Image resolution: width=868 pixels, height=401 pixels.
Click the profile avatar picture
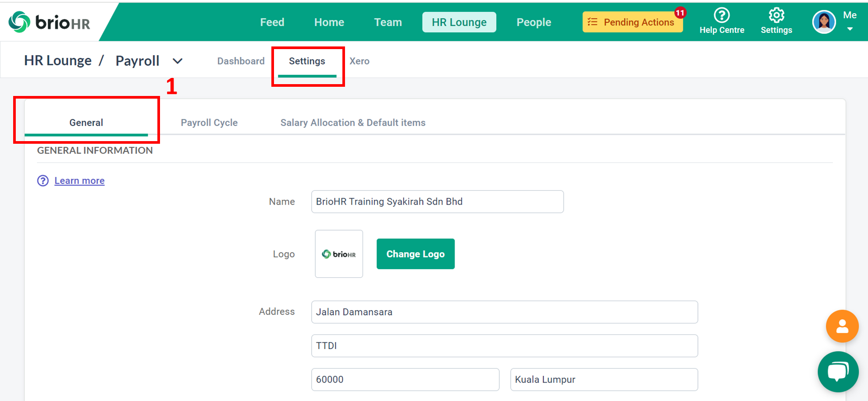pyautogui.click(x=824, y=22)
